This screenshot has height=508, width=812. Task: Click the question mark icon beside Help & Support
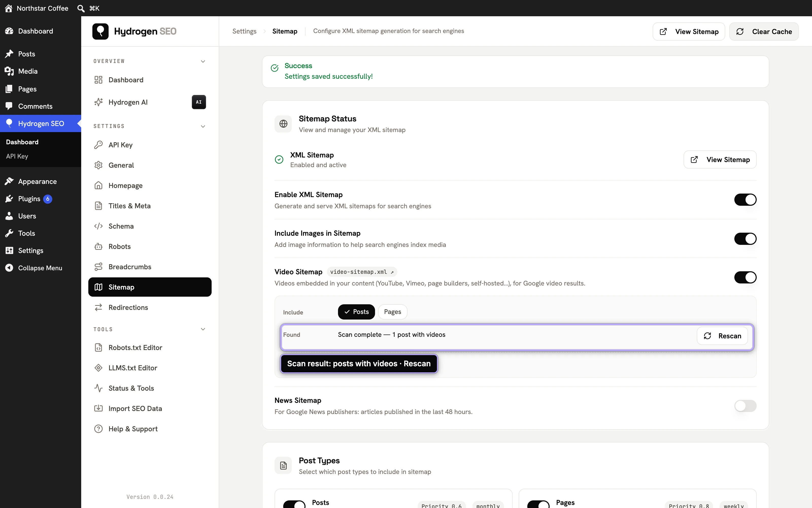coord(98,429)
